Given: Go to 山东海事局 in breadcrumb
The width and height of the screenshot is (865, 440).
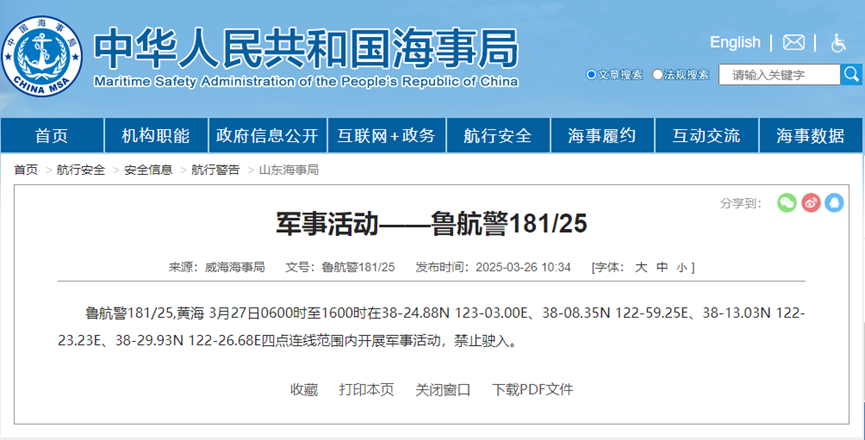Looking at the screenshot, I should point(289,170).
